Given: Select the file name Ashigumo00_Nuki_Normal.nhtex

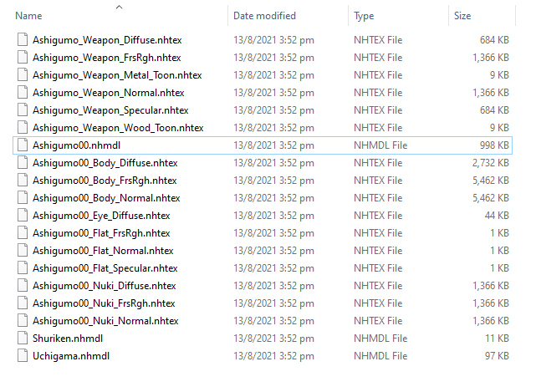Looking at the screenshot, I should click(105, 321).
